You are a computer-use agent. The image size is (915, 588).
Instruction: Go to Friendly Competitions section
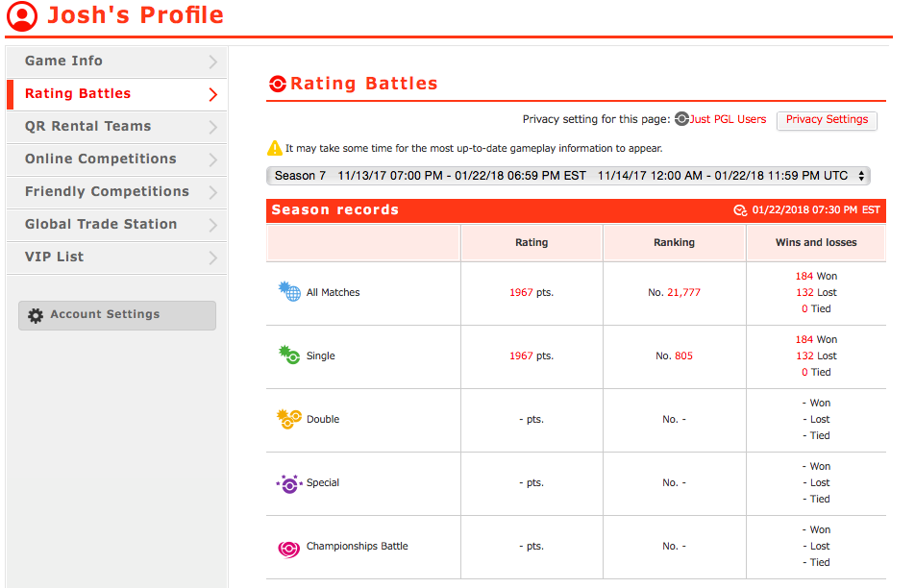point(116,192)
